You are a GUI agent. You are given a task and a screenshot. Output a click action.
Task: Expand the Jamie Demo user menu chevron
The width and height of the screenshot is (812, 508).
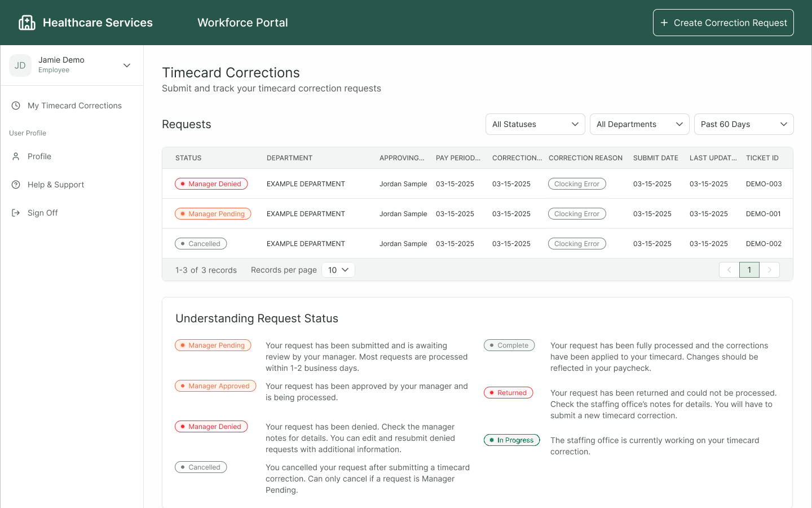pos(127,65)
